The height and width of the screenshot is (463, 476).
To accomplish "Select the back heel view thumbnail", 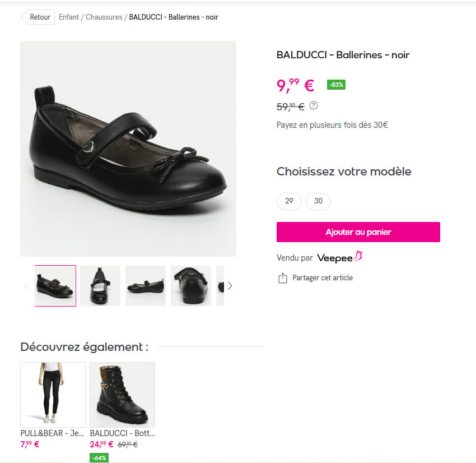I will point(191,286).
